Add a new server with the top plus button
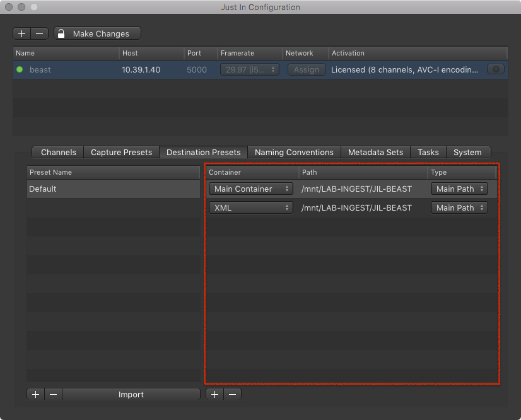The width and height of the screenshot is (521, 420). (22, 33)
